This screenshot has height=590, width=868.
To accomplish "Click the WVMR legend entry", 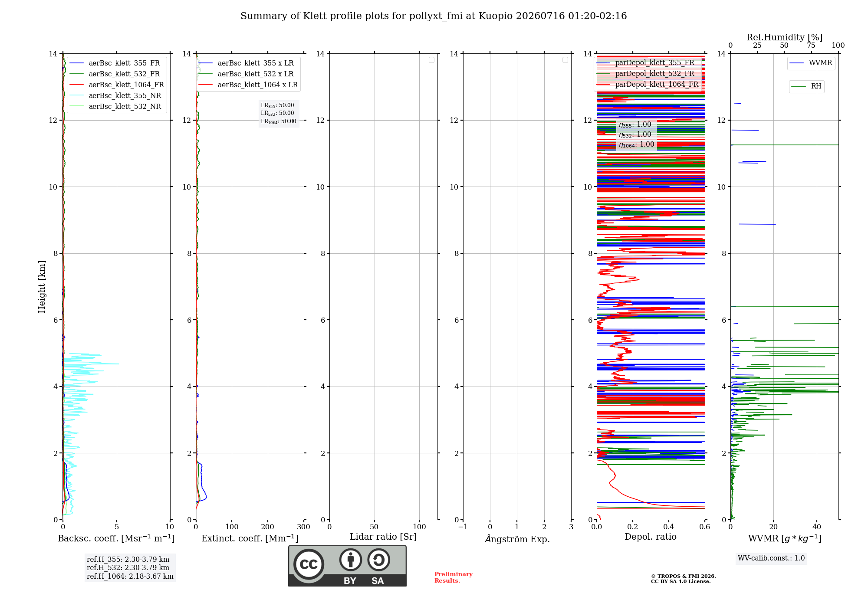I will 811,63.
